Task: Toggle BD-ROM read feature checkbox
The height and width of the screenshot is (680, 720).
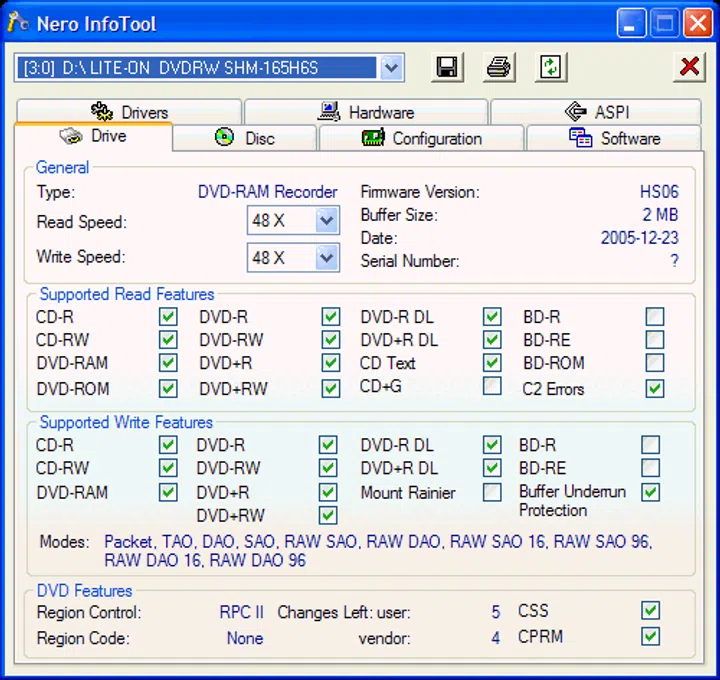Action: pos(654,363)
